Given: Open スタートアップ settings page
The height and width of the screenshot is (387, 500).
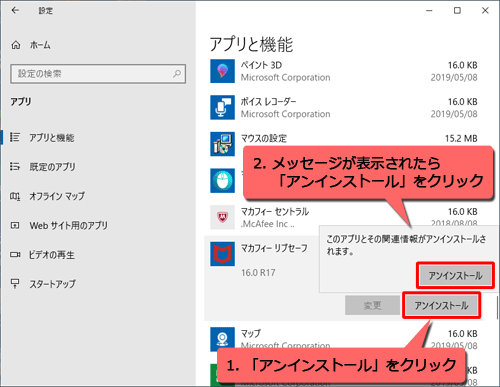Looking at the screenshot, I should coord(53,284).
